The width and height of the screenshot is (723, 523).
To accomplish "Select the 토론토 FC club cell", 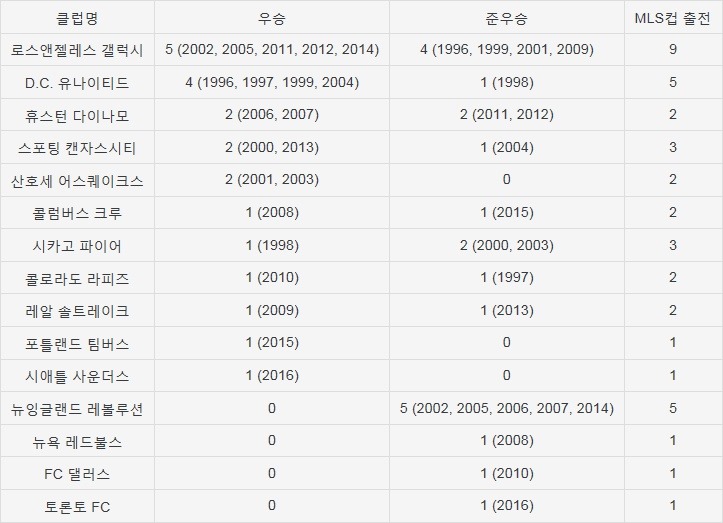I will [x=77, y=507].
